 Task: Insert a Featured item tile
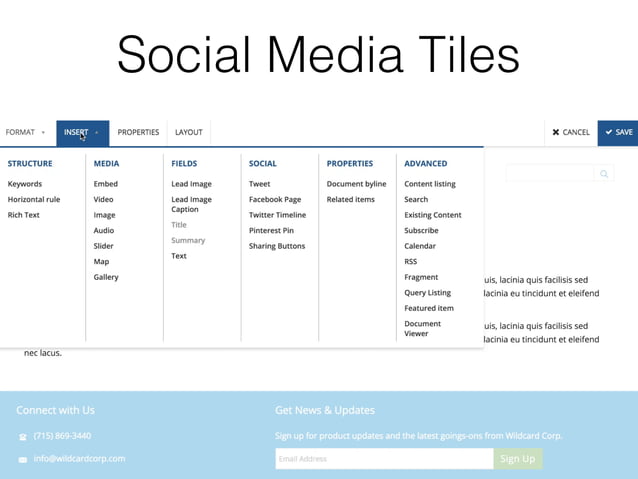point(429,308)
